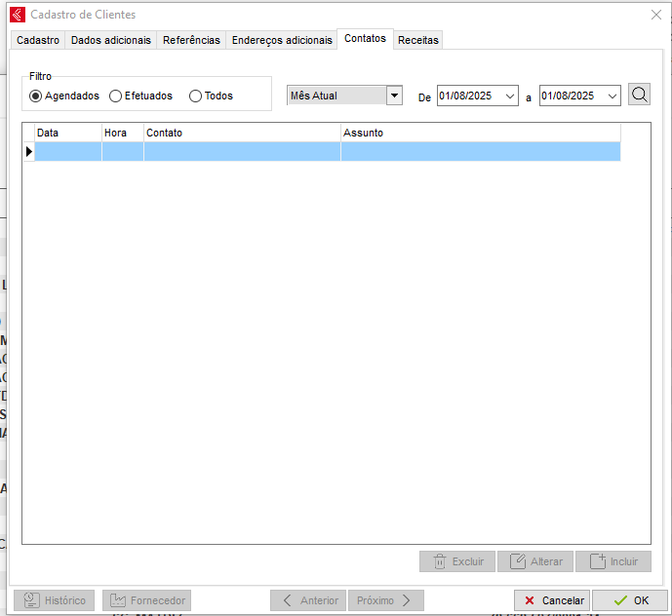This screenshot has width=672, height=616.
Task: Click the magnifier search icon
Action: pyautogui.click(x=639, y=95)
